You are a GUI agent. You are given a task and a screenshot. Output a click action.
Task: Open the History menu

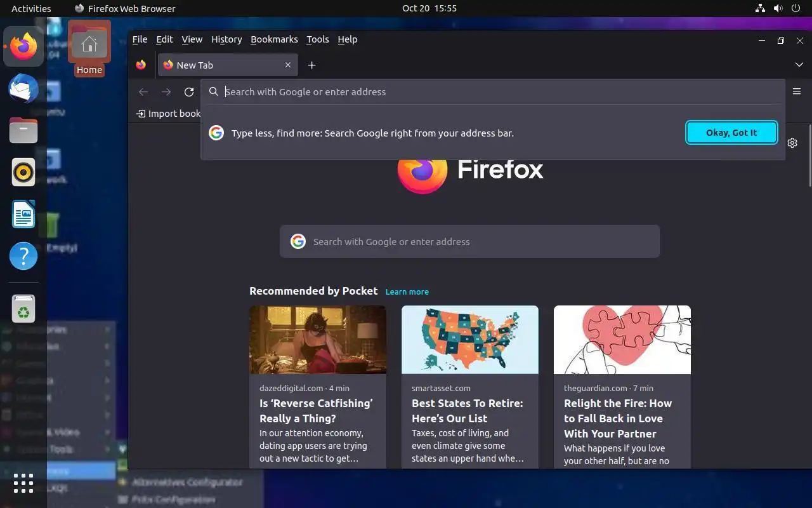(226, 39)
